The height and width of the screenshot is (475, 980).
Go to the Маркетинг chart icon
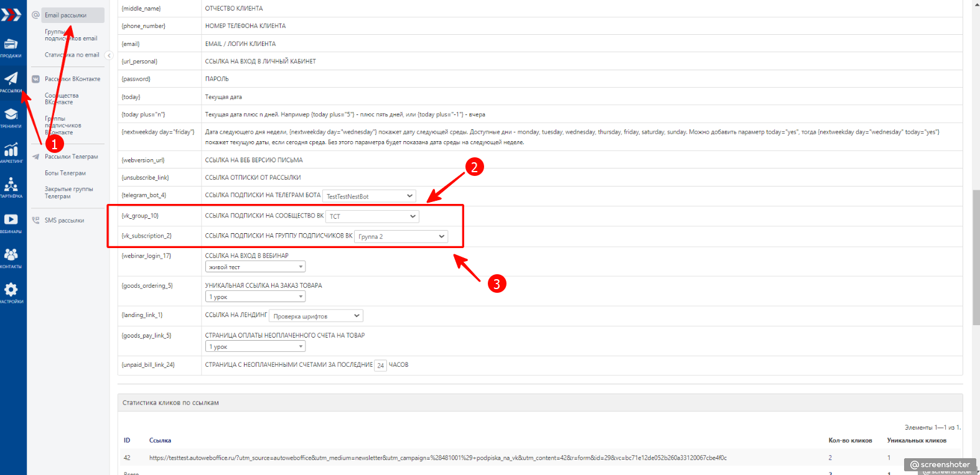tap(11, 150)
